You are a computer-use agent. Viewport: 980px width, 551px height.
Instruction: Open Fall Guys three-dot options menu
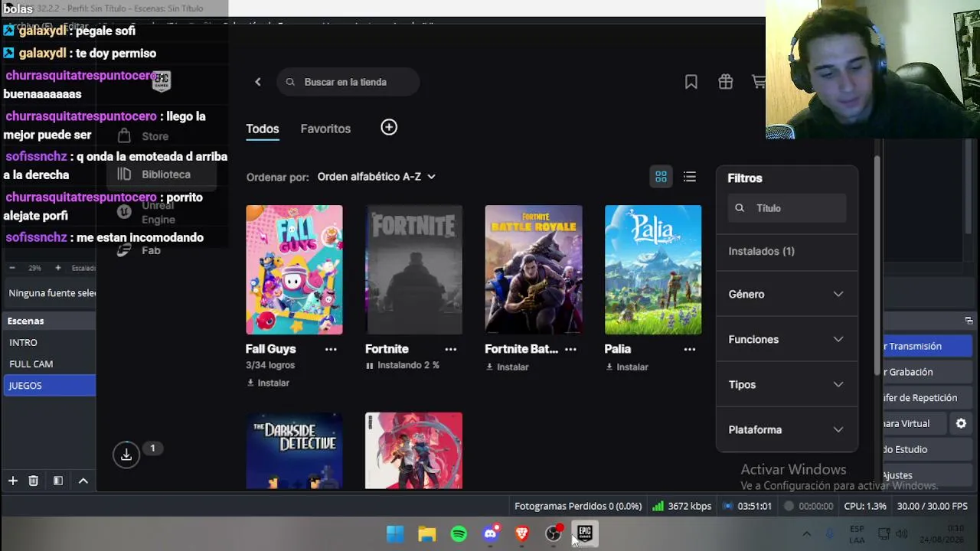(x=331, y=349)
